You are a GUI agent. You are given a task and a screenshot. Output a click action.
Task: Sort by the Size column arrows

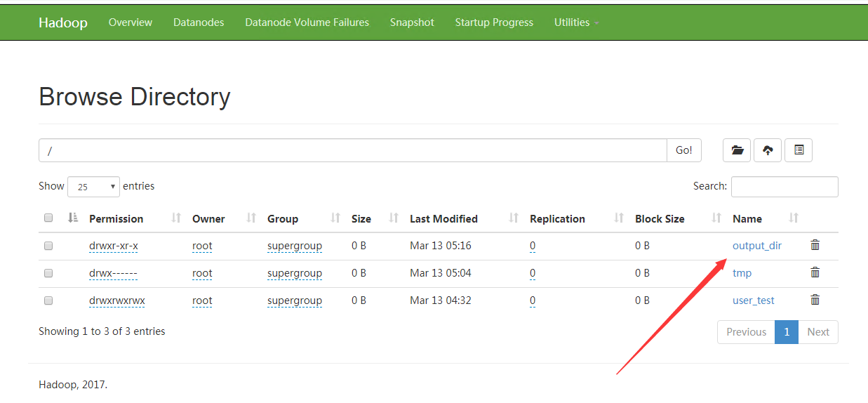(x=394, y=218)
